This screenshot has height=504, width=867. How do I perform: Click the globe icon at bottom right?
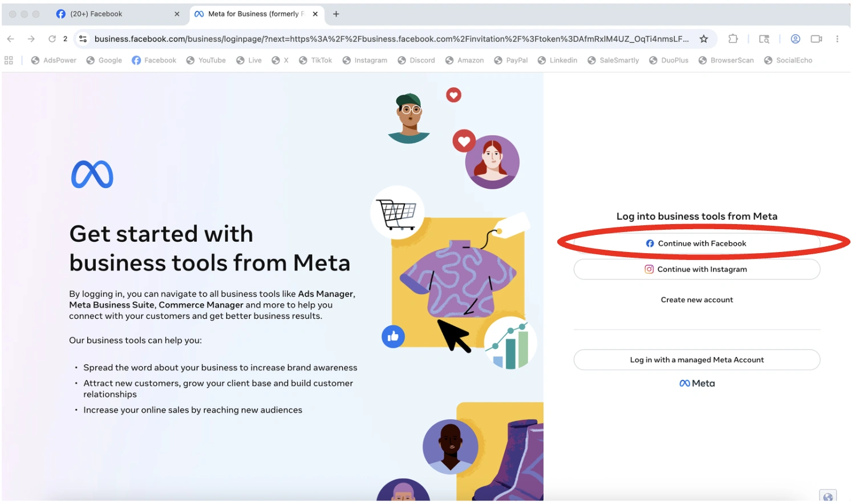[828, 497]
